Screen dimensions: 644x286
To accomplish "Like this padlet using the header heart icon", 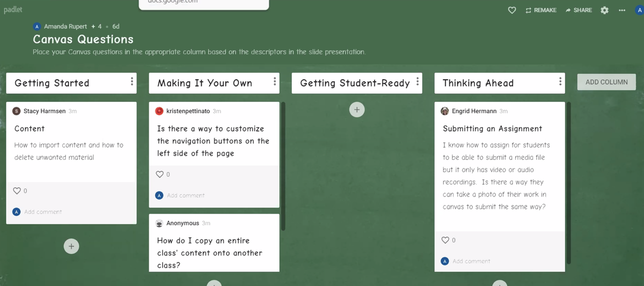I will click(x=512, y=10).
